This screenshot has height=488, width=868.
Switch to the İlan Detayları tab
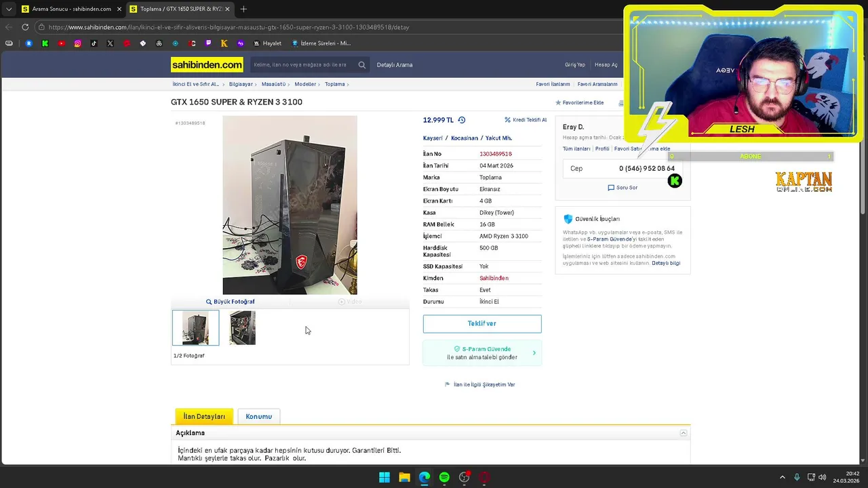[204, 416]
